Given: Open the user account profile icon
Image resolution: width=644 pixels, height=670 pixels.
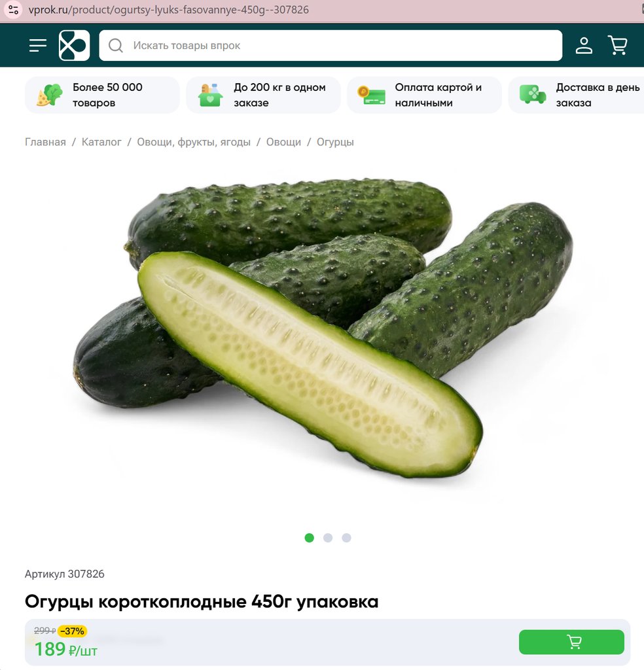Looking at the screenshot, I should pyautogui.click(x=584, y=45).
